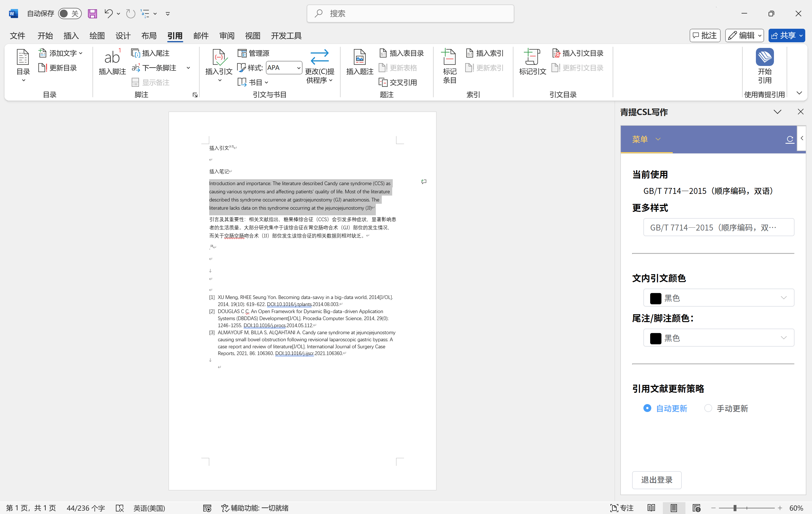Select the 手动更新 radio option

[x=708, y=408]
